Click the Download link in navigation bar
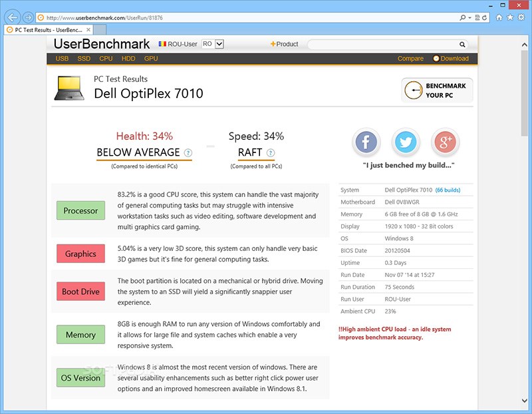This screenshot has width=532, height=414. tap(454, 59)
